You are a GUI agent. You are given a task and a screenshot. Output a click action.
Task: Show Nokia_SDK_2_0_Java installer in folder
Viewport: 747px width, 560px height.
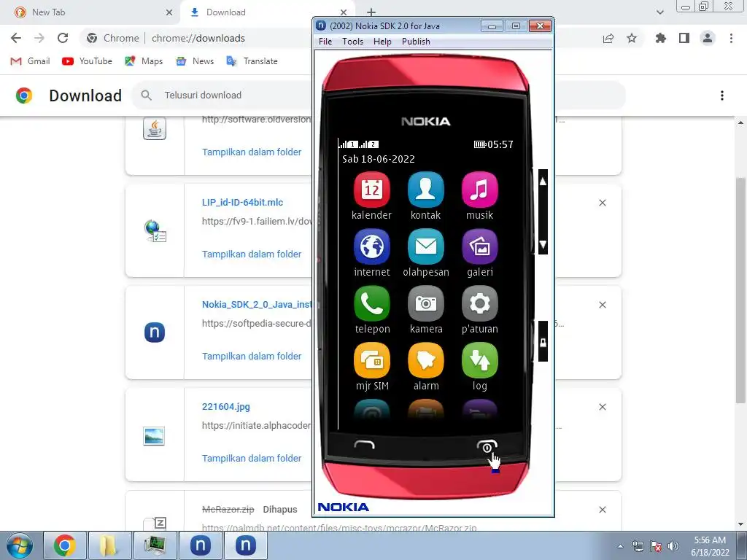(252, 356)
